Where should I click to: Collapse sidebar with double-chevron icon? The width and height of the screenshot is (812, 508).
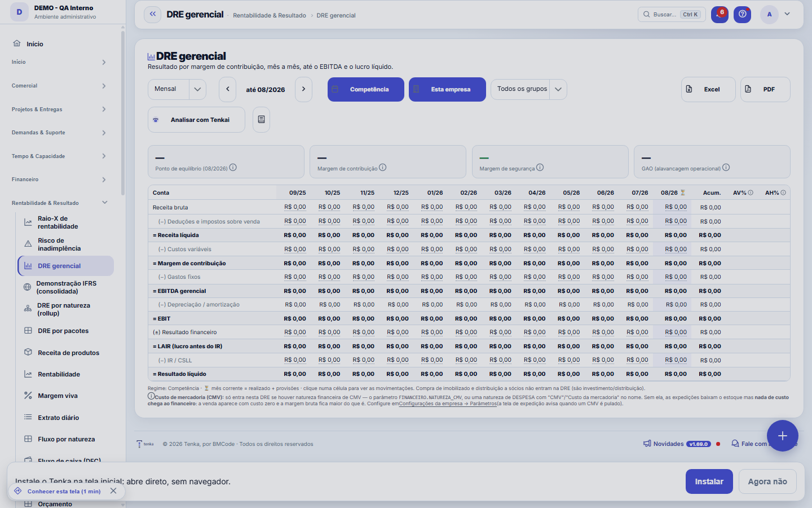pyautogui.click(x=153, y=14)
